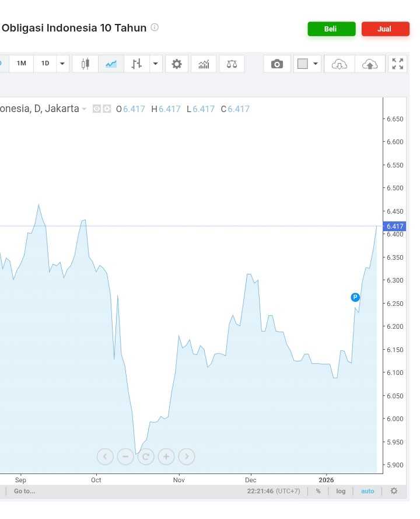
Task: Open the Go to... date option
Action: tap(24, 491)
